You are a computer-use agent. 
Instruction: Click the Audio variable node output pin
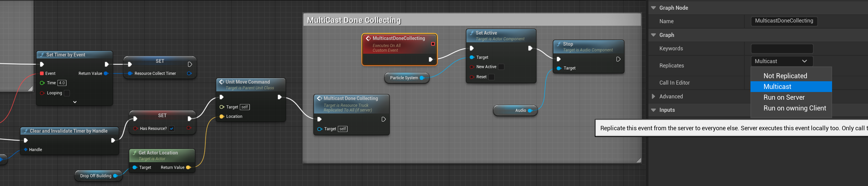pos(530,110)
